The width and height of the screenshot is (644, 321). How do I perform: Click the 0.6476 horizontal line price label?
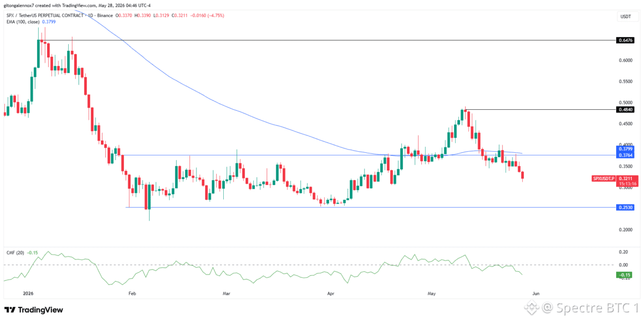pos(625,40)
